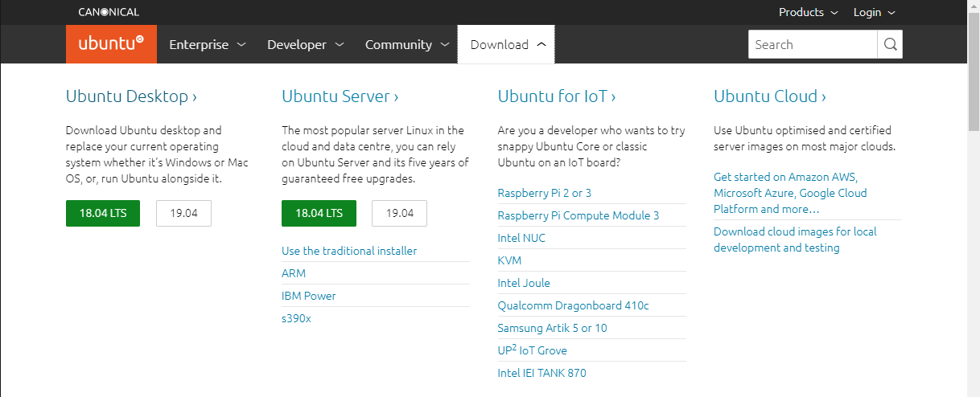Open Qualcomm Dragonboard 410c link
Image resolution: width=980 pixels, height=397 pixels.
[574, 305]
